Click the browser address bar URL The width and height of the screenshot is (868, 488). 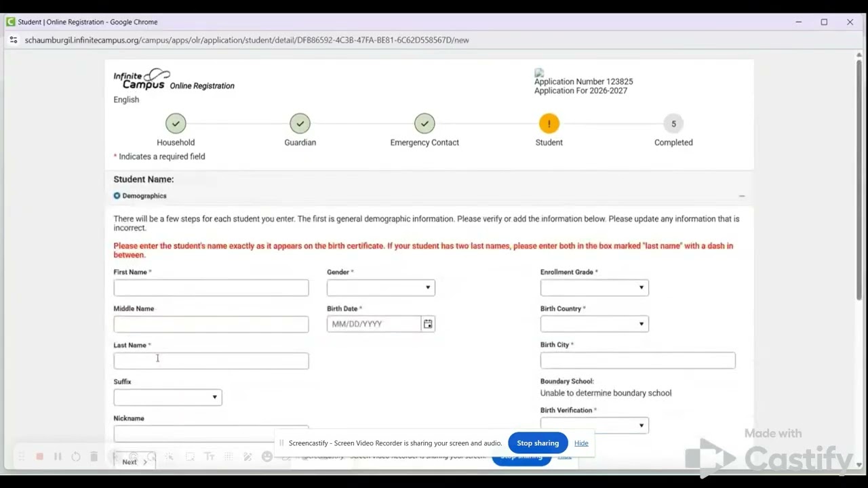click(247, 40)
